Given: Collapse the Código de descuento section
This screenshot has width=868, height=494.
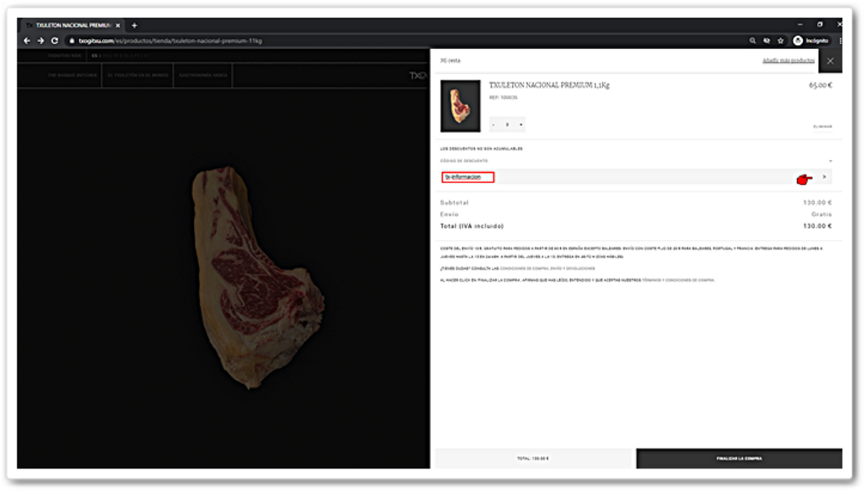Looking at the screenshot, I should click(830, 161).
